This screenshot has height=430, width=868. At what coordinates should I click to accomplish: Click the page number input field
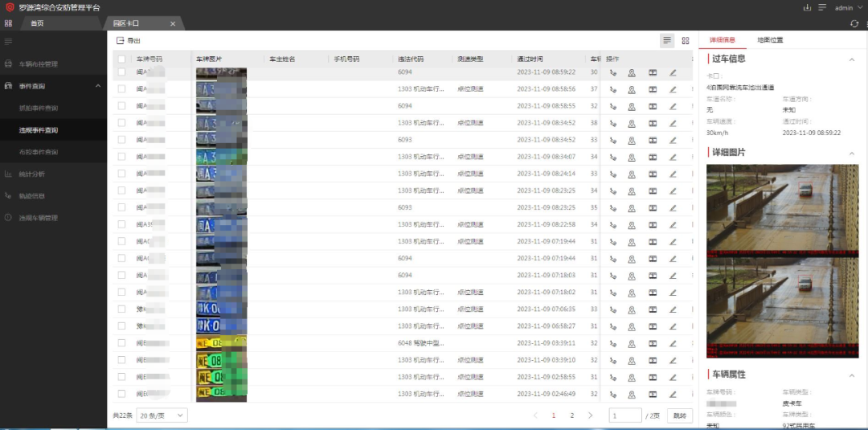625,416
